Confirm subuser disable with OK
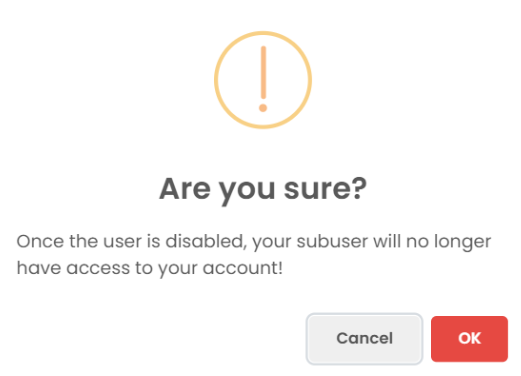Image resolution: width=521 pixels, height=376 pixels. point(469,339)
